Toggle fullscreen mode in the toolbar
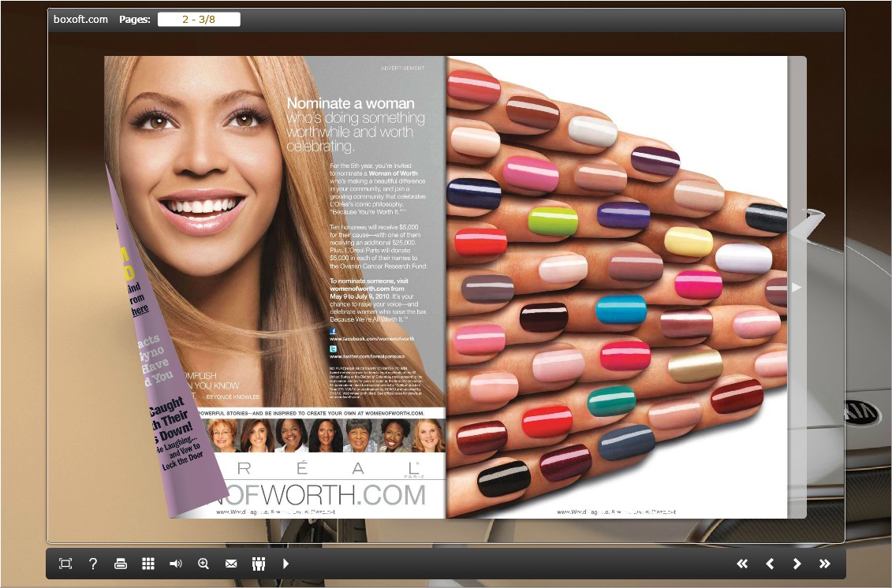This screenshot has height=588, width=892. tap(65, 564)
